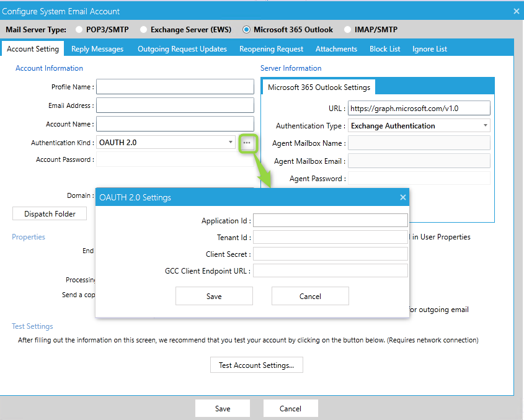Image resolution: width=524 pixels, height=420 pixels.
Task: Click the Agent Password field
Action: pyautogui.click(x=419, y=178)
